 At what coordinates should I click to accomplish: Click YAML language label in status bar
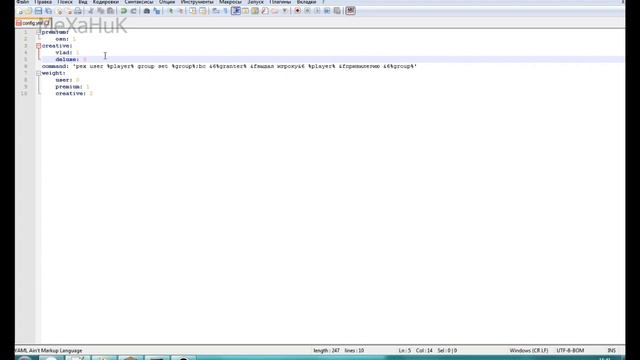48,351
